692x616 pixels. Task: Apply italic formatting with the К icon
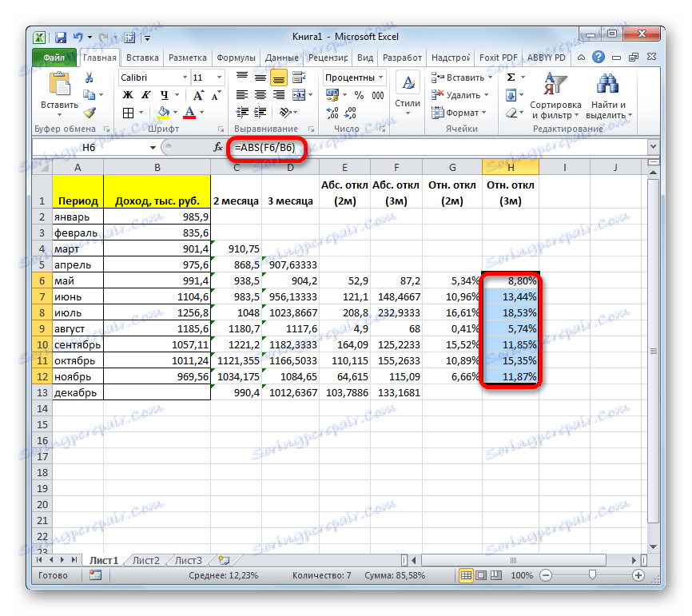click(145, 94)
